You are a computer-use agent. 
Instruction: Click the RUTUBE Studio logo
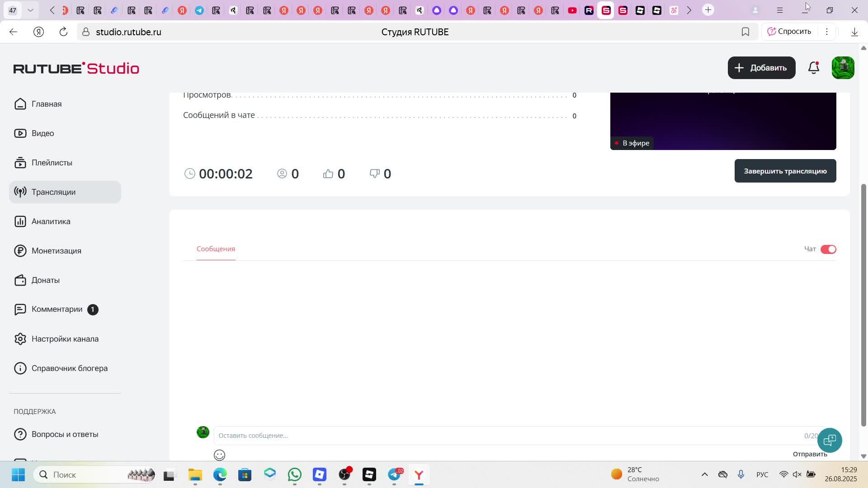[76, 68]
